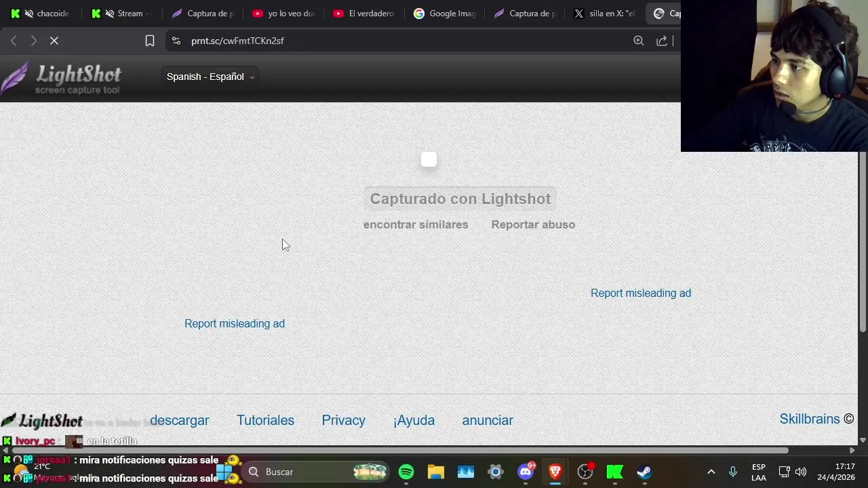Open the second Captura de p tab
The height and width of the screenshot is (488, 868).
526,14
